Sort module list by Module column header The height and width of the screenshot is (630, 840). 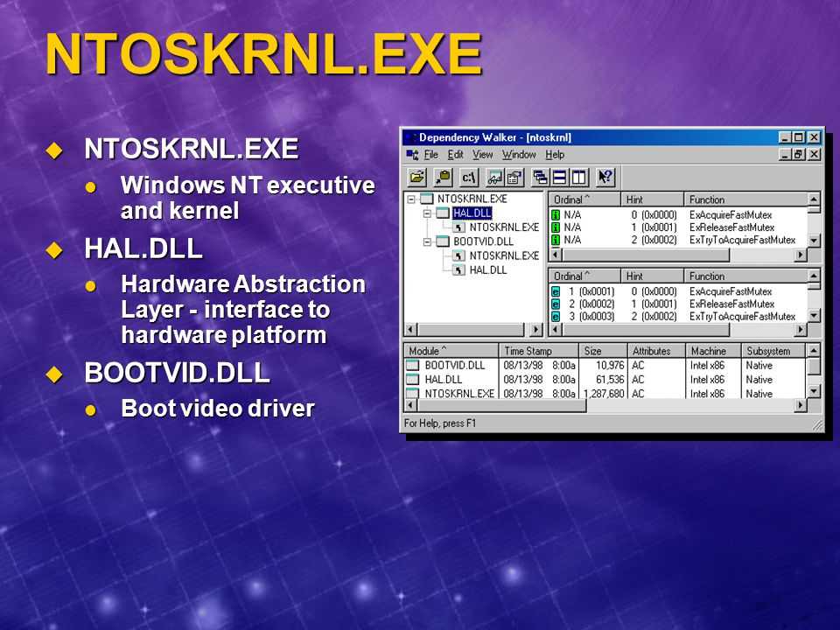[x=451, y=352]
